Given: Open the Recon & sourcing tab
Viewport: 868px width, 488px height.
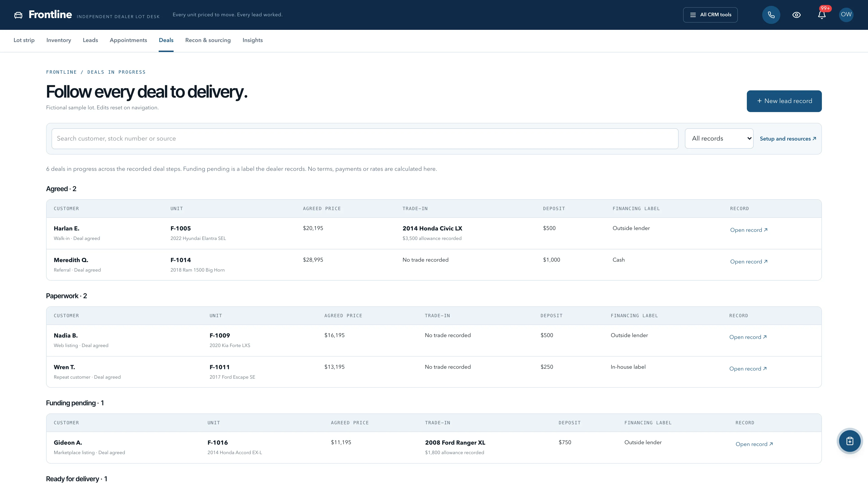Looking at the screenshot, I should [208, 40].
